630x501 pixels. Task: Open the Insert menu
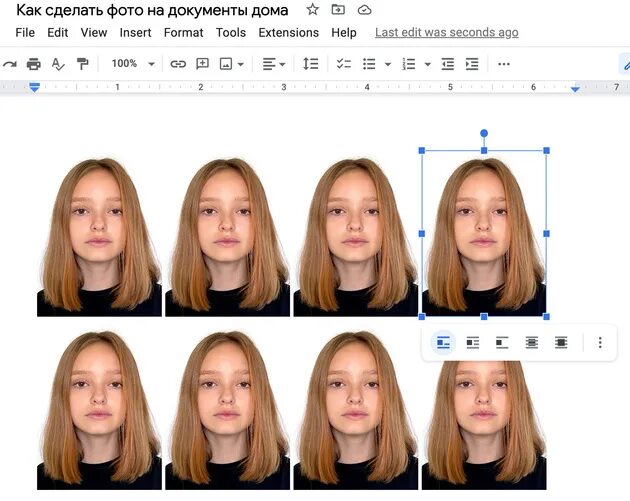coord(135,33)
